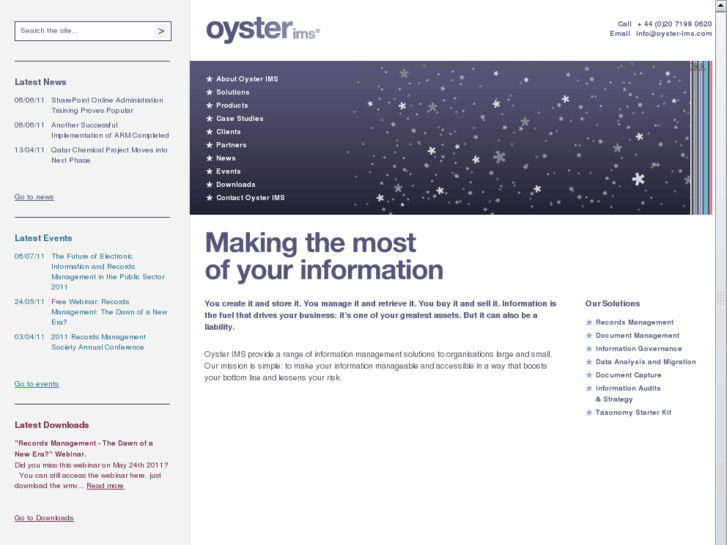This screenshot has height=545, width=727.
Task: Open Records Management solution link
Action: point(634,322)
